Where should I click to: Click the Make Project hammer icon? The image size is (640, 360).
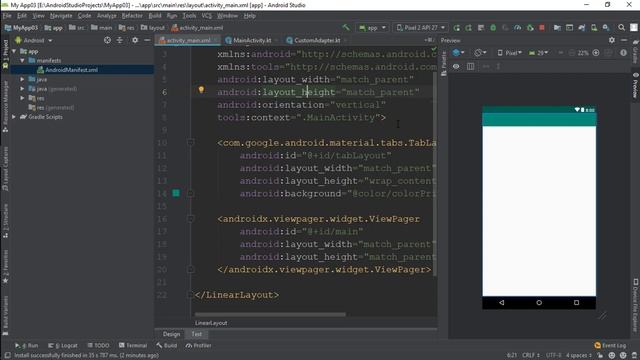[346, 27]
